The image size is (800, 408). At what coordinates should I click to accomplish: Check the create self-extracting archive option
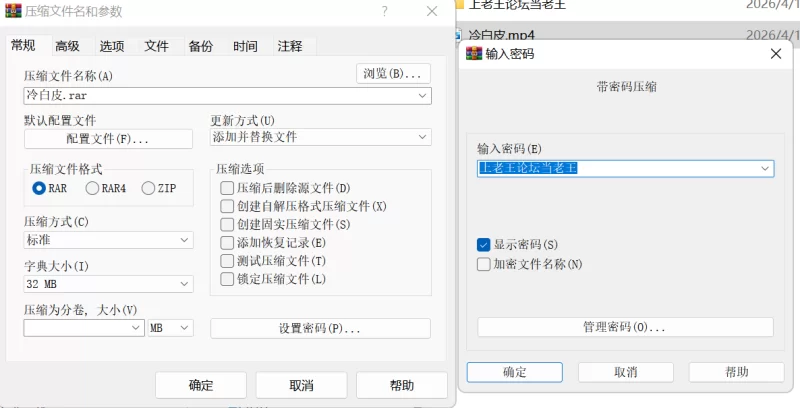click(x=227, y=206)
